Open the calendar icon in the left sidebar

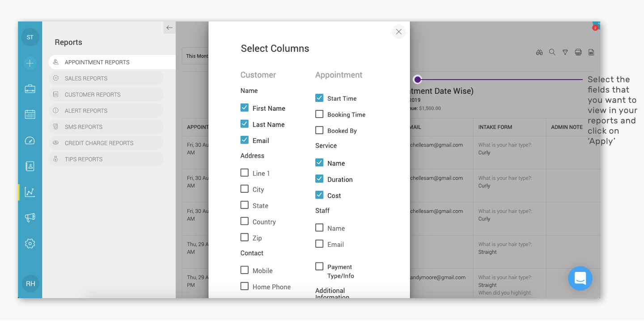(30, 114)
